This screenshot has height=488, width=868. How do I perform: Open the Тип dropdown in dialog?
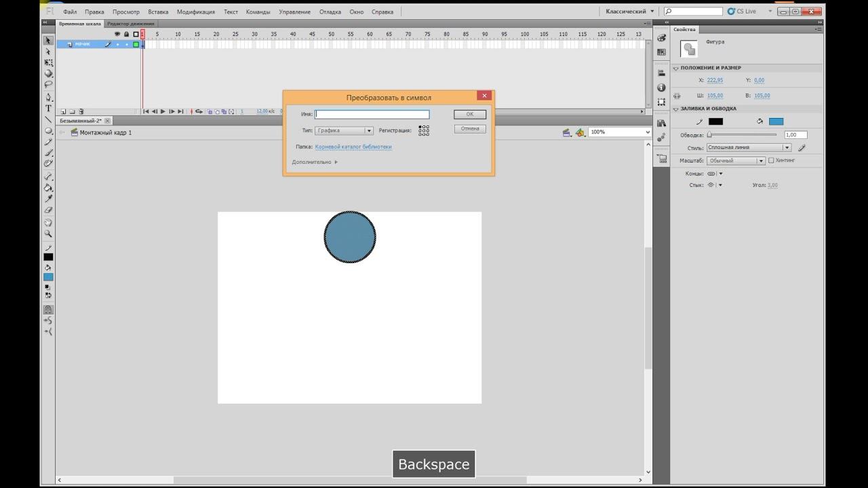click(344, 131)
